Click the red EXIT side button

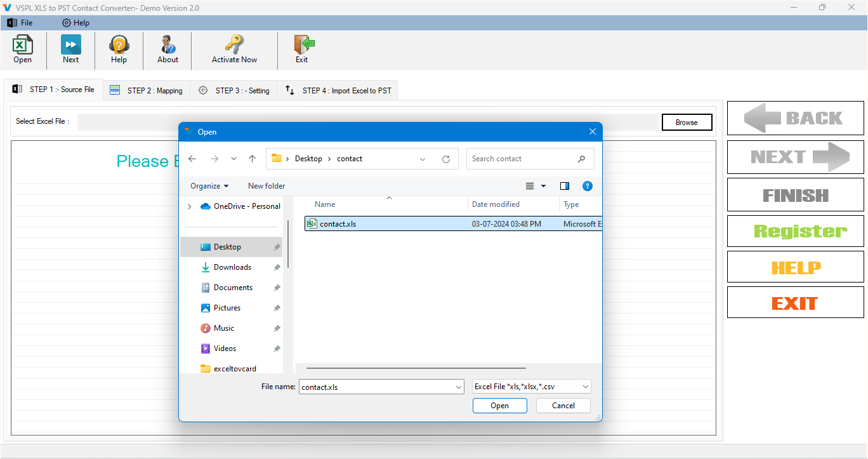795,302
